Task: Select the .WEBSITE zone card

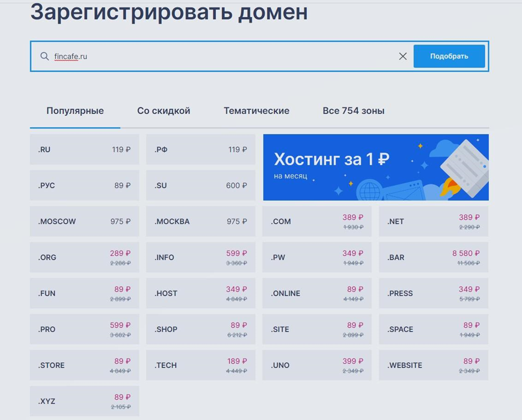Action: point(434,365)
